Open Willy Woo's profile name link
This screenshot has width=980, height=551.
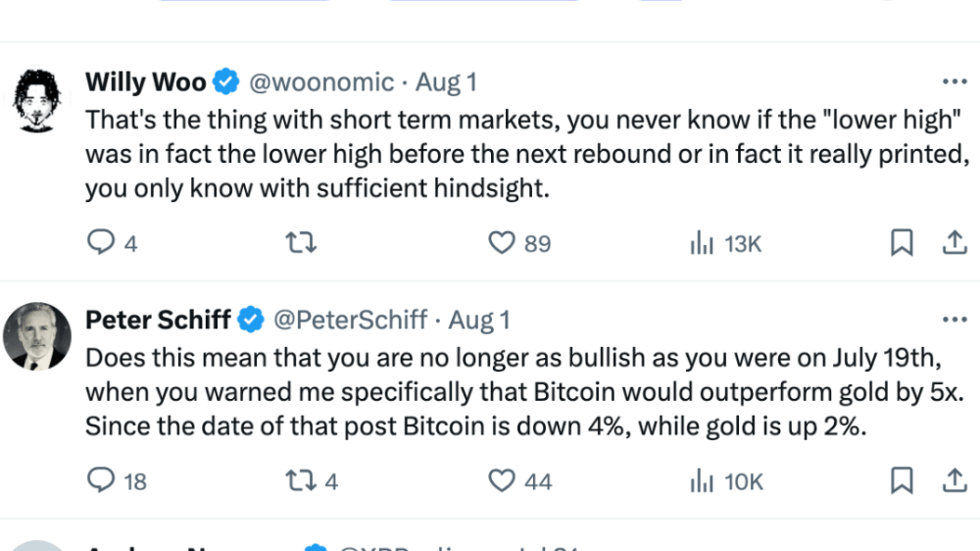146,82
